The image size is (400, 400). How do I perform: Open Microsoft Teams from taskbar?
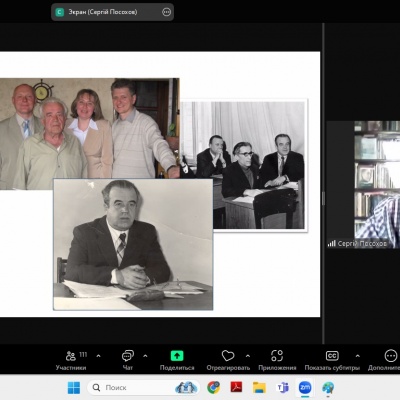[x=283, y=388]
